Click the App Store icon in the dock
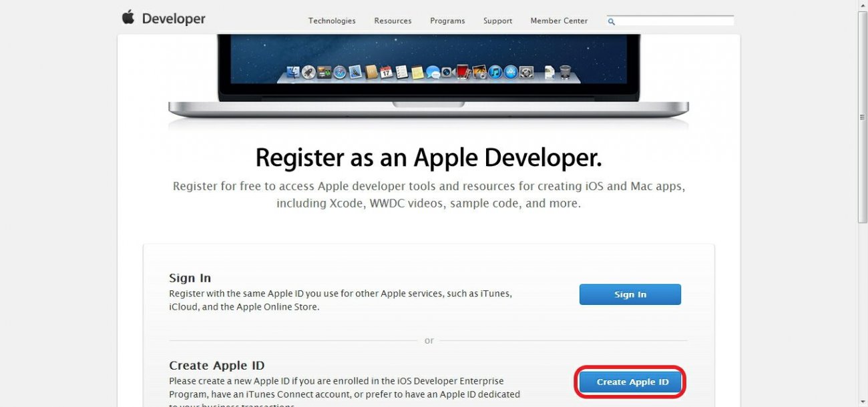Screen dimensions: 868x407 click(511, 72)
